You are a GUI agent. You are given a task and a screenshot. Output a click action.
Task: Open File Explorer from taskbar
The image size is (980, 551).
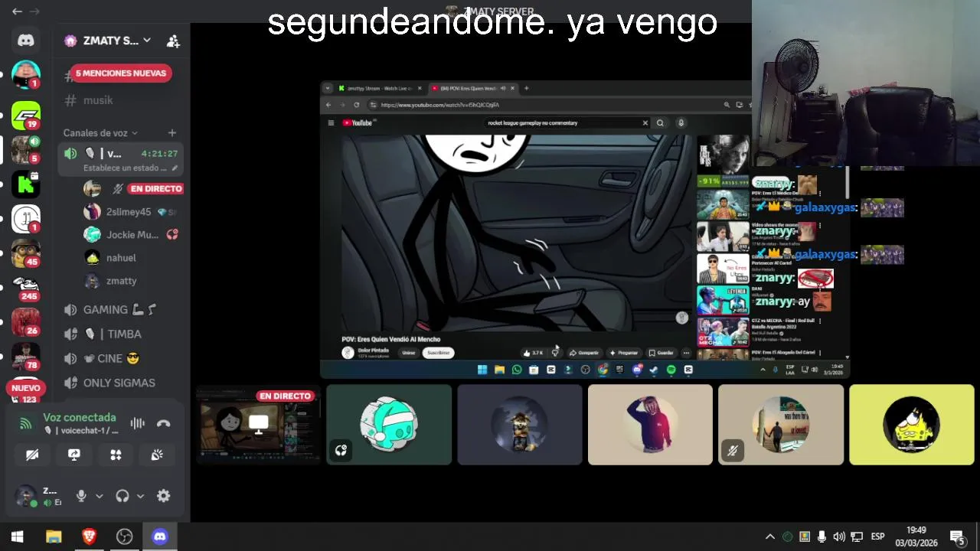[x=54, y=537]
